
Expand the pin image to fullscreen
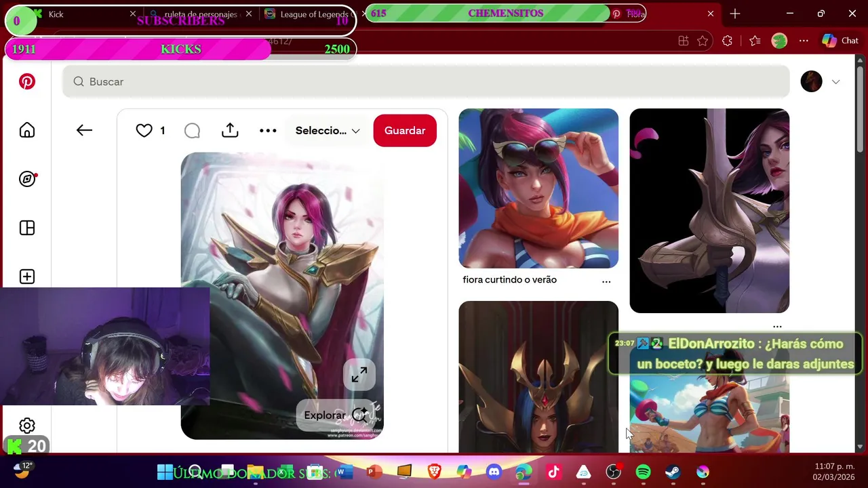coord(359,374)
